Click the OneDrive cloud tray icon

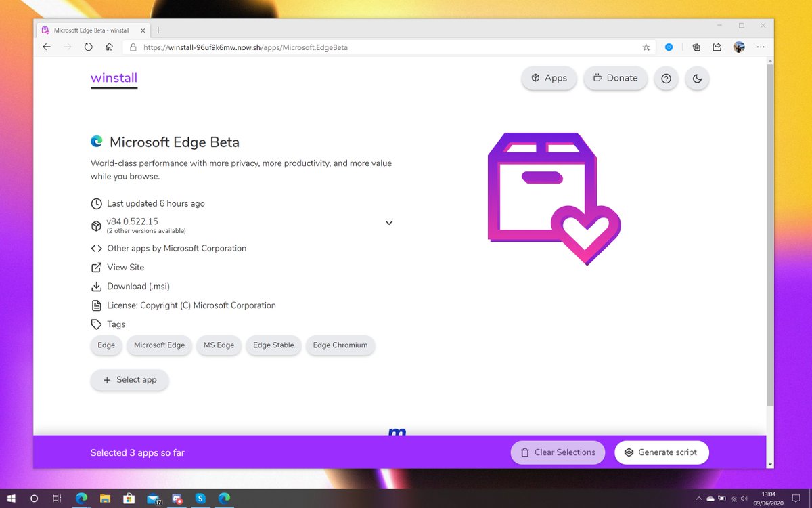(710, 499)
